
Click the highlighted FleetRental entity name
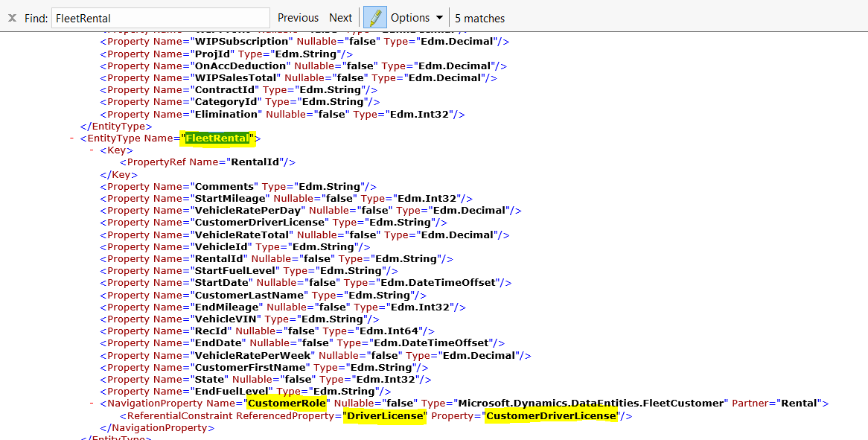point(217,138)
